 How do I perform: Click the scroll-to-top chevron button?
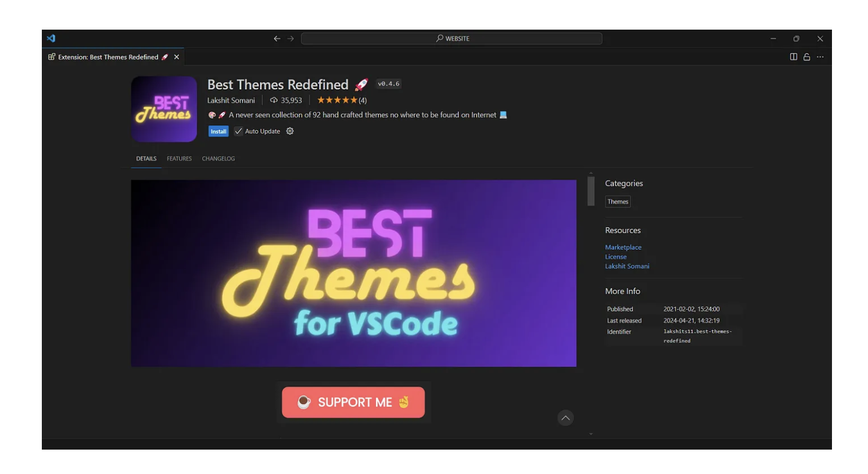565,418
